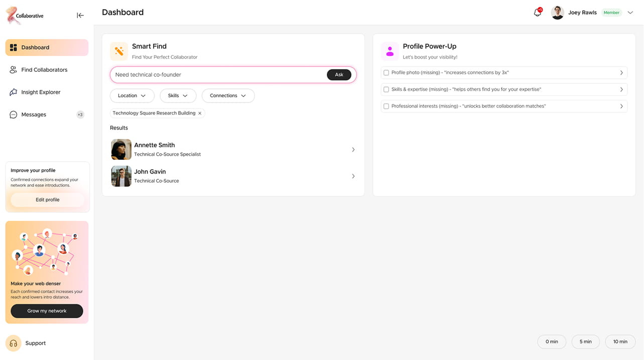Tick the Skills & expertise (missing) checkbox

(x=386, y=89)
